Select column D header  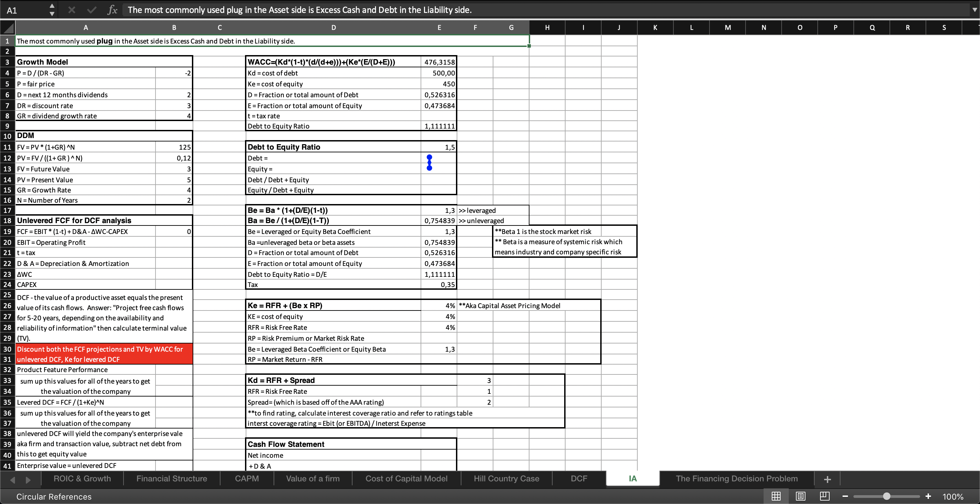point(333,27)
